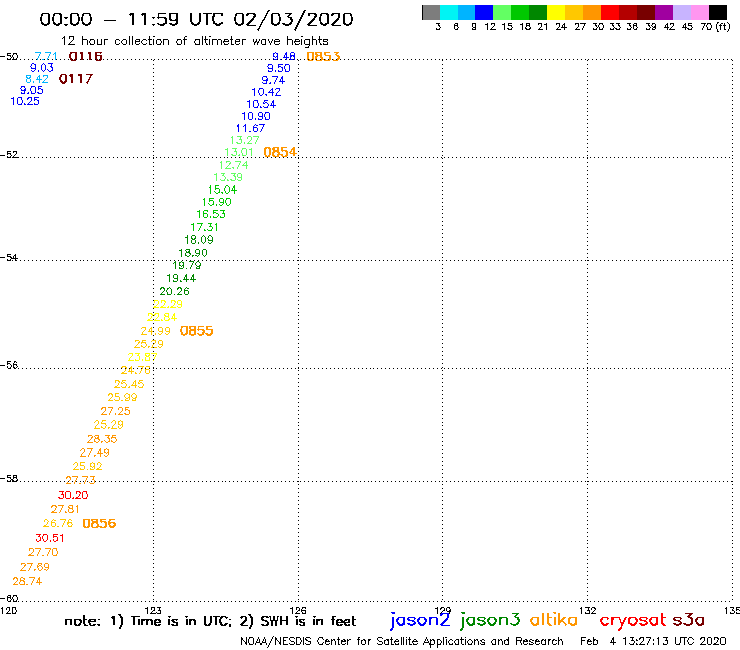Click the 25.45 wave height value
The width and height of the screenshot is (740, 650).
(x=129, y=384)
